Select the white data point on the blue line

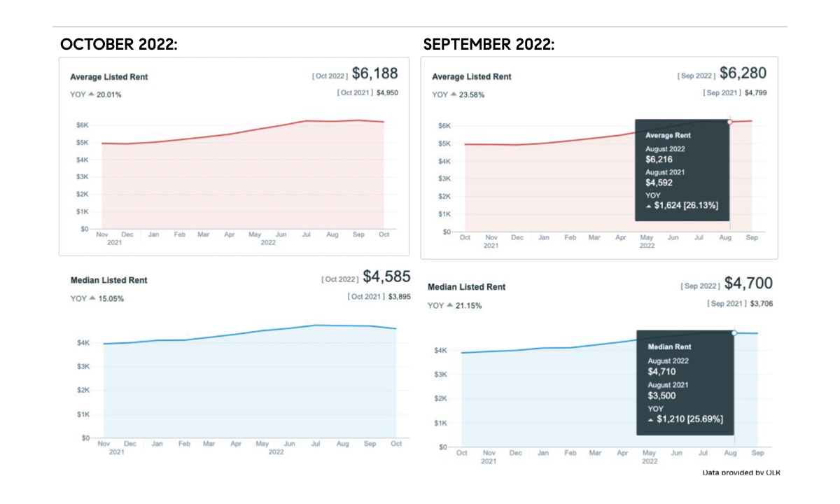pyautogui.click(x=734, y=332)
